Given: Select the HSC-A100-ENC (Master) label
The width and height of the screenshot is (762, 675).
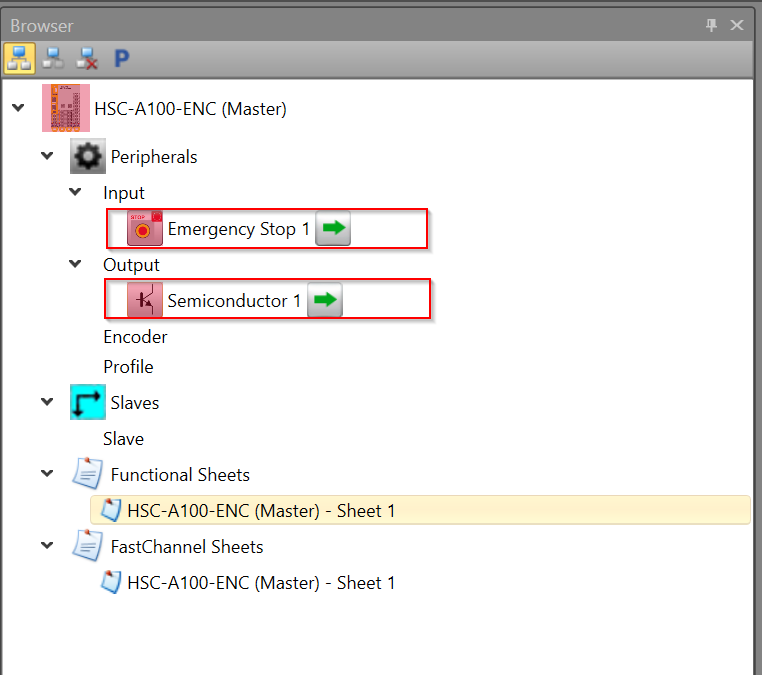Looking at the screenshot, I should [190, 109].
